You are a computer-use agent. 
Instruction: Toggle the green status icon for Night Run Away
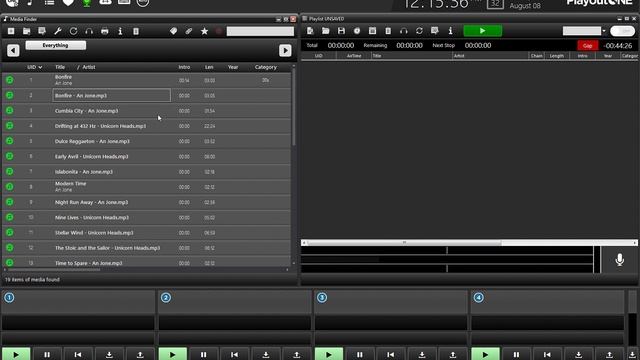pos(10,202)
